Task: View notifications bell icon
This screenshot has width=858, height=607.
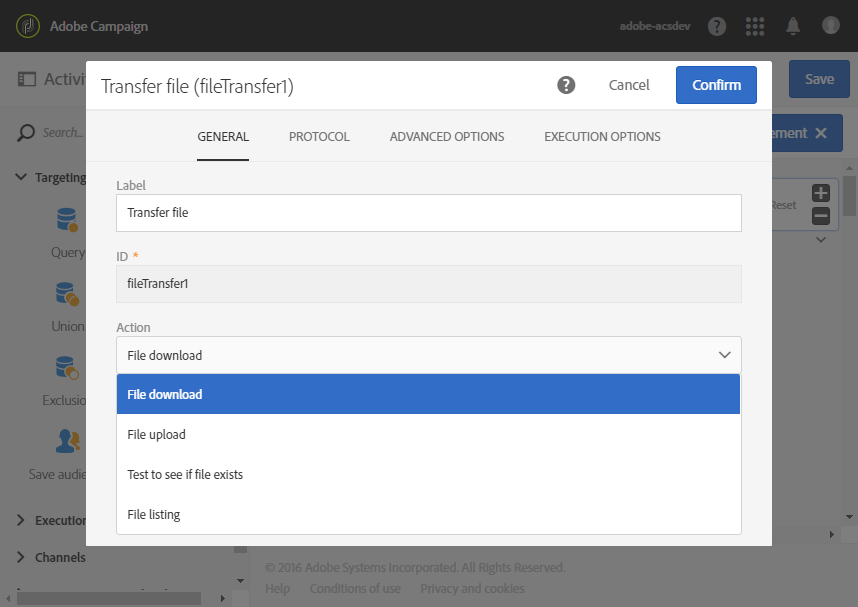Action: click(793, 26)
